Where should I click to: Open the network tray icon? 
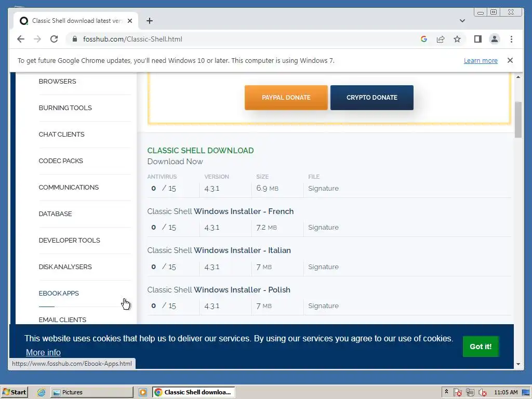470,393
